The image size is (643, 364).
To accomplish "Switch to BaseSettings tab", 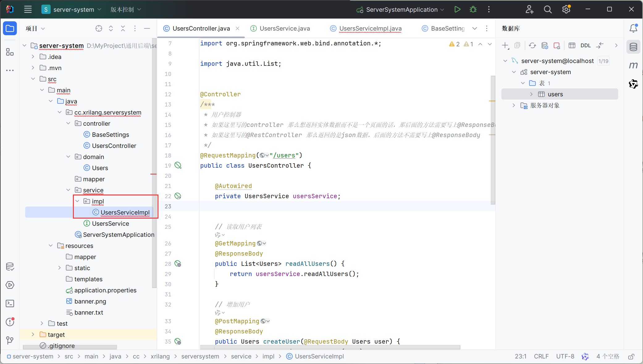I will 443,28.
